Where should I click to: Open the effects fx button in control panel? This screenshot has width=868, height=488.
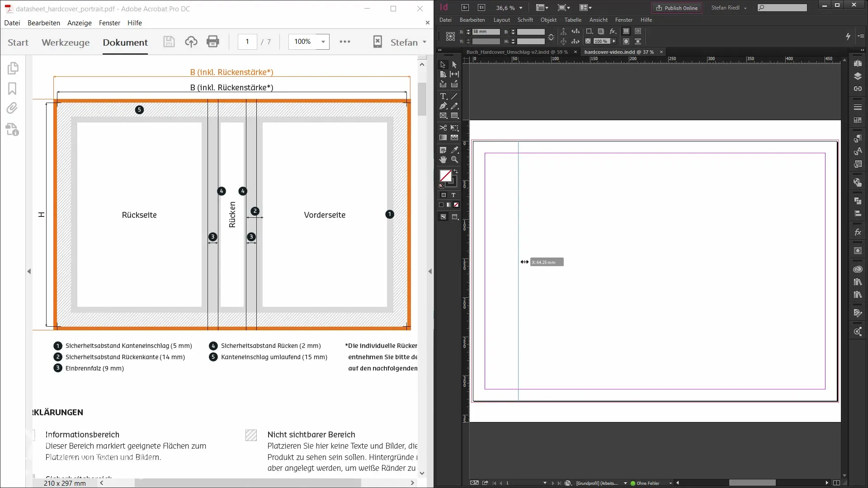click(x=613, y=31)
